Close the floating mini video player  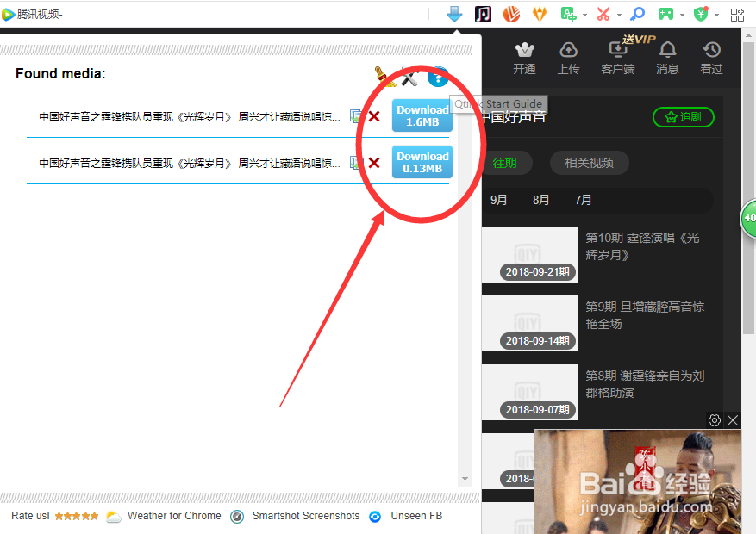click(733, 420)
